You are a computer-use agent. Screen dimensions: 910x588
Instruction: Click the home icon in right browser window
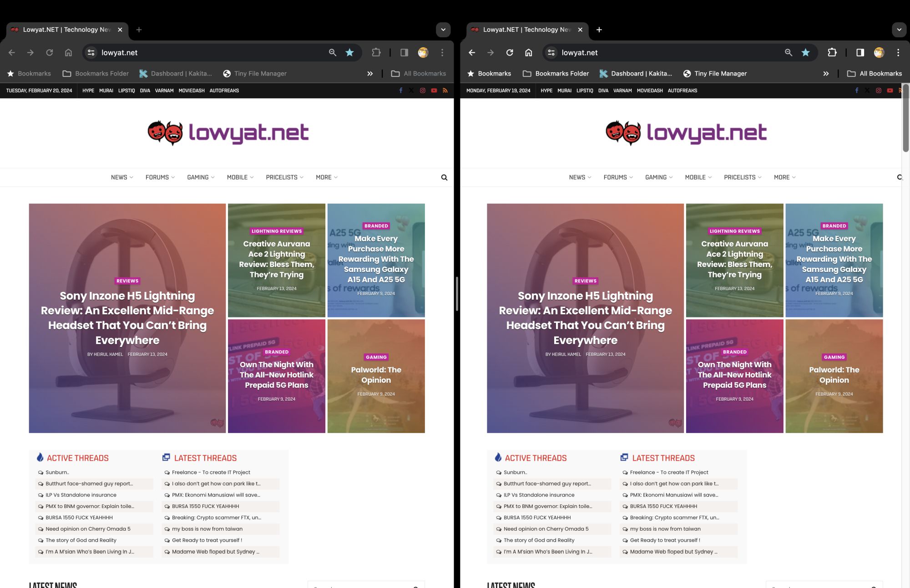tap(528, 52)
